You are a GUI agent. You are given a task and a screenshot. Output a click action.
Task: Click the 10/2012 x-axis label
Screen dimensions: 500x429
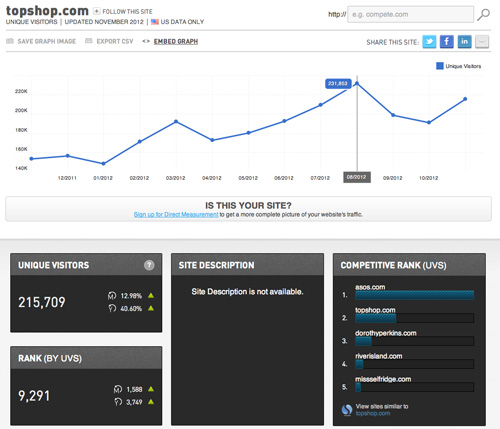[x=429, y=178]
